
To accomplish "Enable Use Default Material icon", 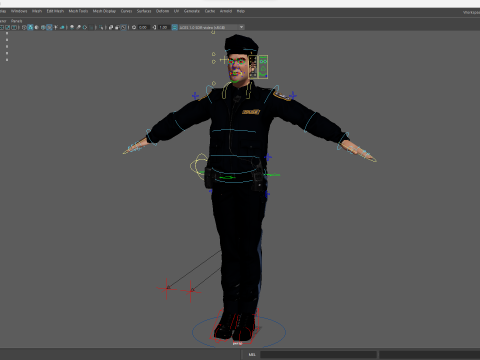I will [x=36, y=27].
